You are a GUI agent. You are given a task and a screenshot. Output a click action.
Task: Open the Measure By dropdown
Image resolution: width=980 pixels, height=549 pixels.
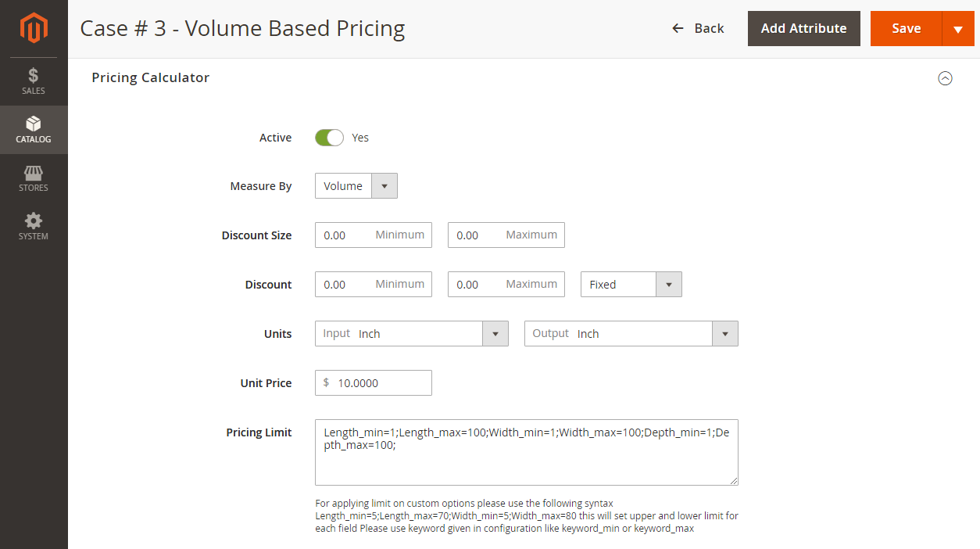coord(356,186)
